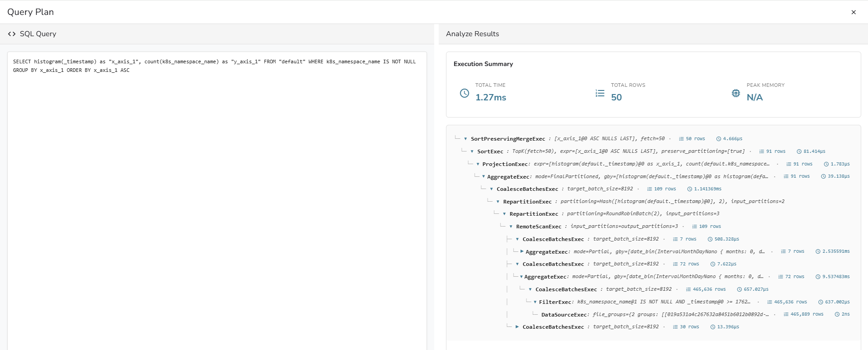This screenshot has height=350, width=868.
Task: Click rows icon beside 109 rows on RemoteScanExec
Action: [694, 227]
